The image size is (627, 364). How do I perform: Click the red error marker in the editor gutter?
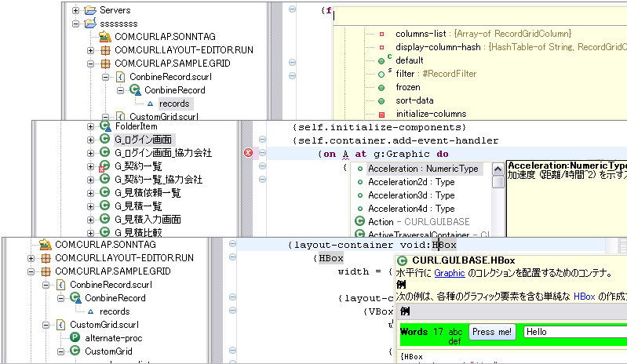pyautogui.click(x=249, y=153)
